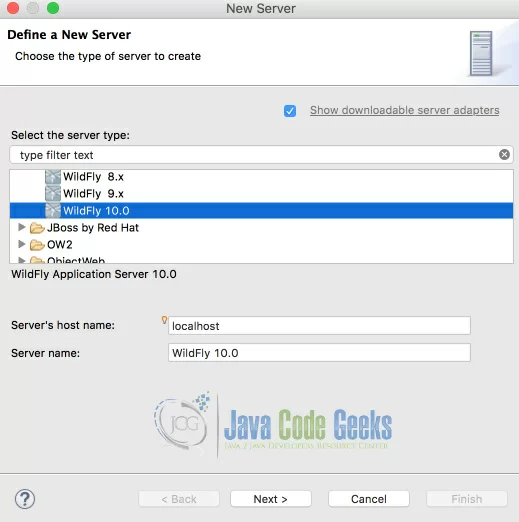Select WildFly 9.x in the server list
The height and width of the screenshot is (522, 519).
(261, 194)
